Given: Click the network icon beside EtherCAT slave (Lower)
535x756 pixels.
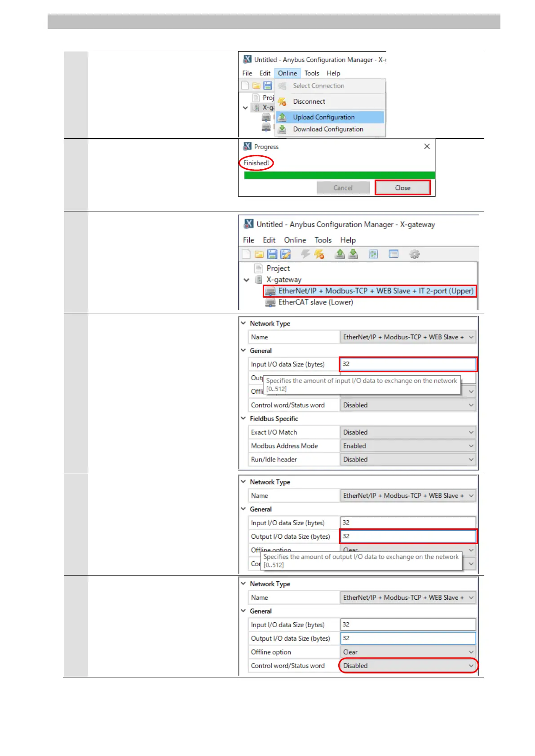Looking at the screenshot, I should (270, 303).
